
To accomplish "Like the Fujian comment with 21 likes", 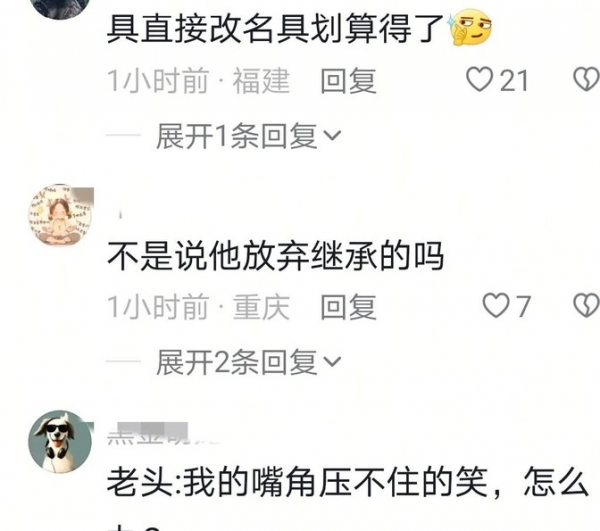I will [479, 80].
